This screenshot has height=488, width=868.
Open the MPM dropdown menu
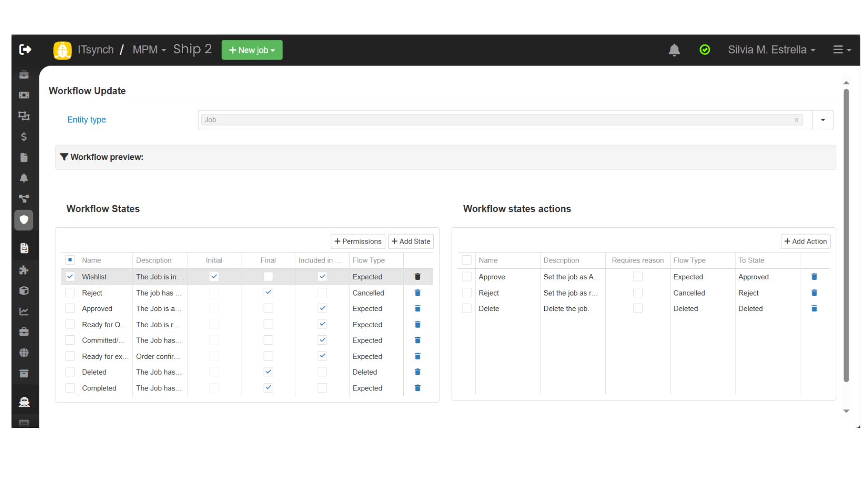[149, 50]
